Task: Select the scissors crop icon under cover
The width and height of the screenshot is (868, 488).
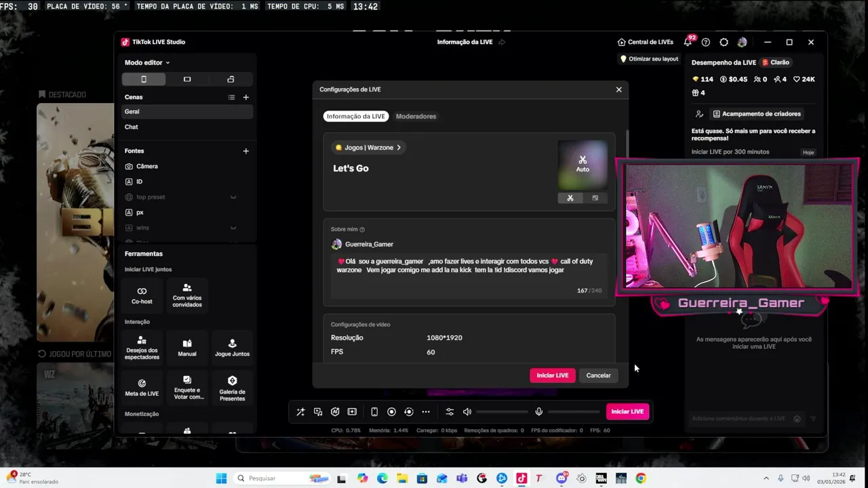Action: click(570, 198)
